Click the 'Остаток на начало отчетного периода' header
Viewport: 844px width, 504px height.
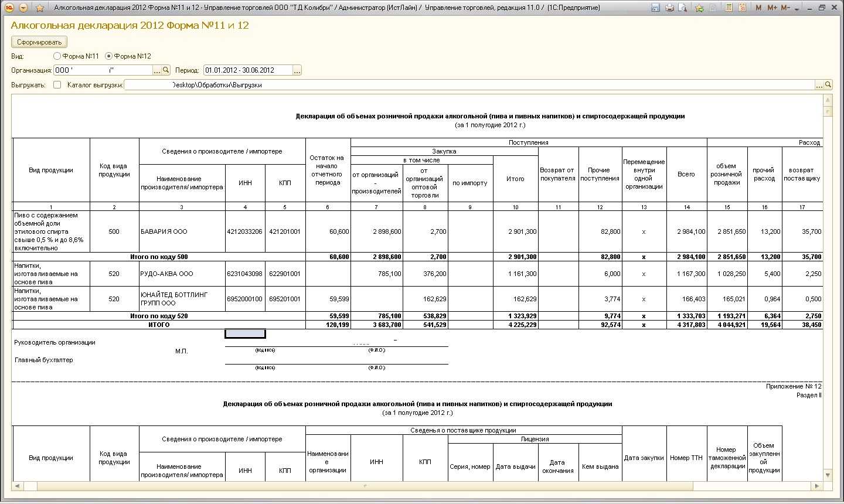click(328, 170)
